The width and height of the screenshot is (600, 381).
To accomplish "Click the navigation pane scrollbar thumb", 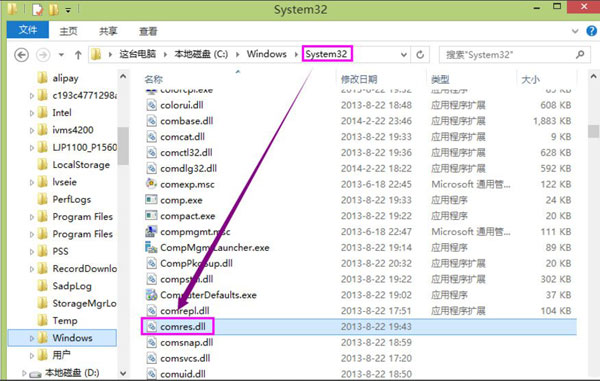I will coord(123,146).
